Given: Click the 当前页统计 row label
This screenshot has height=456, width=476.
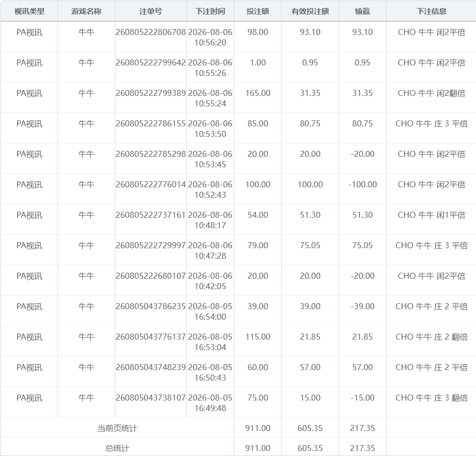Looking at the screenshot, I should [117, 429].
